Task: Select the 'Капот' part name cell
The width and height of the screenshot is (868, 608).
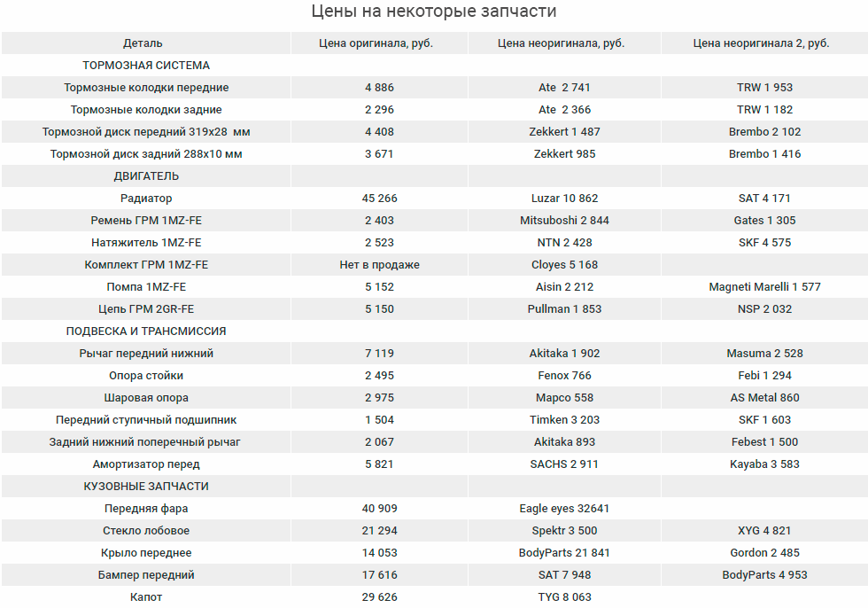Action: click(x=146, y=597)
